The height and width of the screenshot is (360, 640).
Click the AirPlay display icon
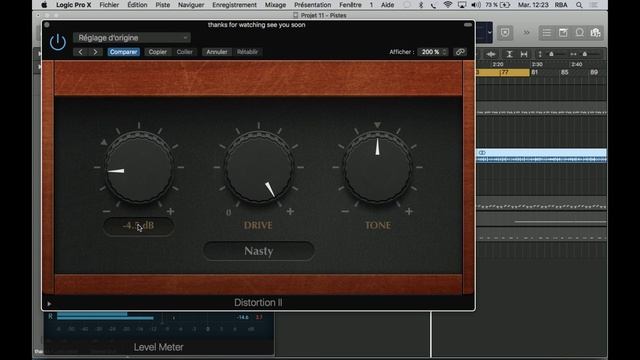(462, 5)
